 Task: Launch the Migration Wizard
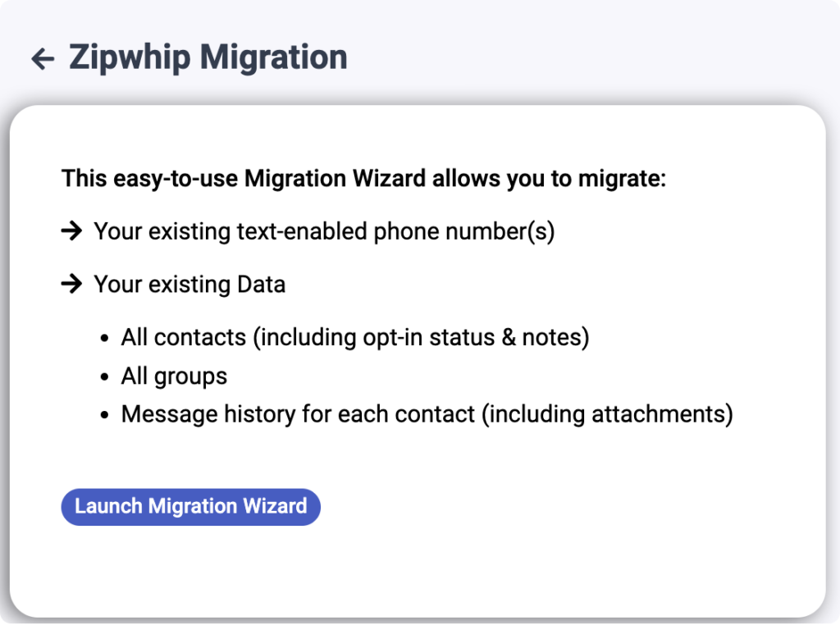coord(190,506)
